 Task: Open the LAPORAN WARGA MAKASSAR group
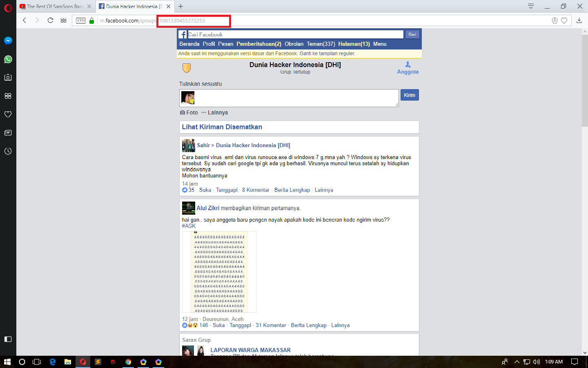251,350
